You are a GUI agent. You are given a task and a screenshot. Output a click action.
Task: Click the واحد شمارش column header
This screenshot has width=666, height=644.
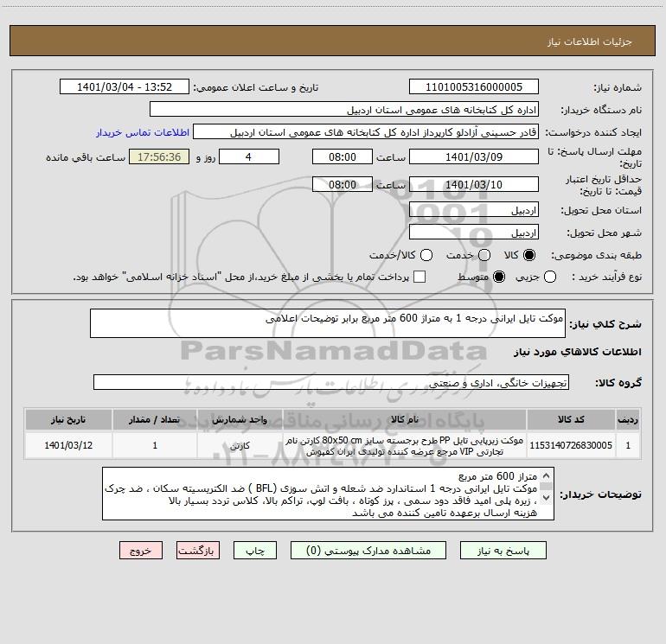[240, 419]
